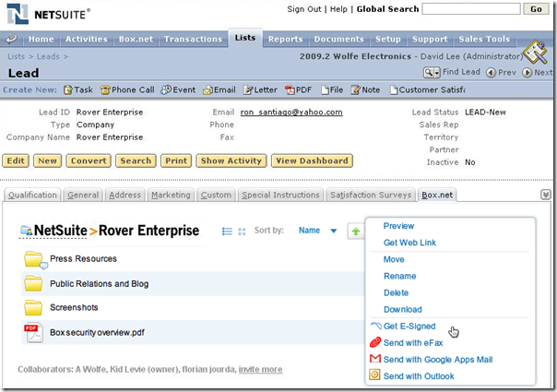Click the lead email address link
This screenshot has width=557, height=392.
(291, 113)
